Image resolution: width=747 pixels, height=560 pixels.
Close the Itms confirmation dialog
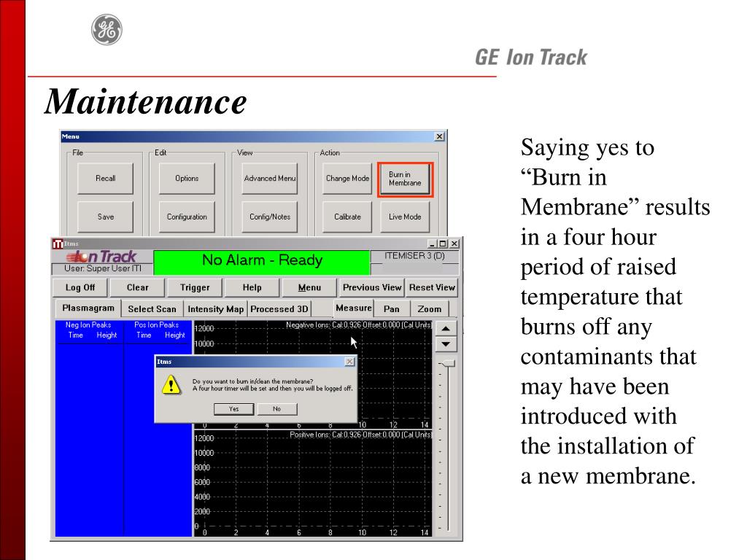(x=349, y=362)
